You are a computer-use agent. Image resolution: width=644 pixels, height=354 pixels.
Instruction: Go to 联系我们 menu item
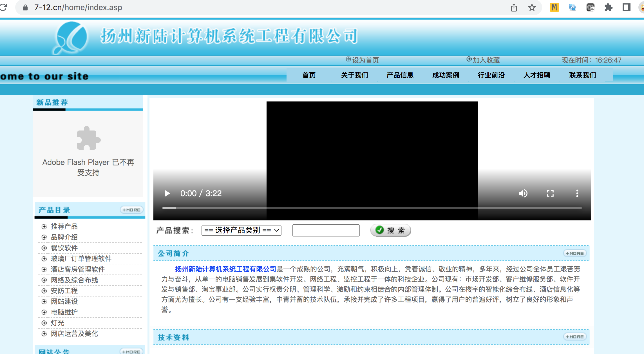point(582,75)
